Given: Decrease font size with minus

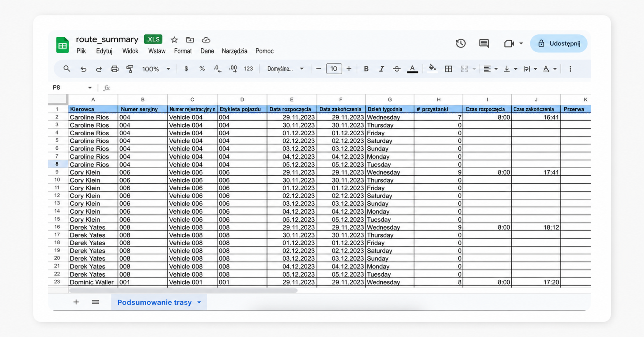Looking at the screenshot, I should click(x=319, y=69).
